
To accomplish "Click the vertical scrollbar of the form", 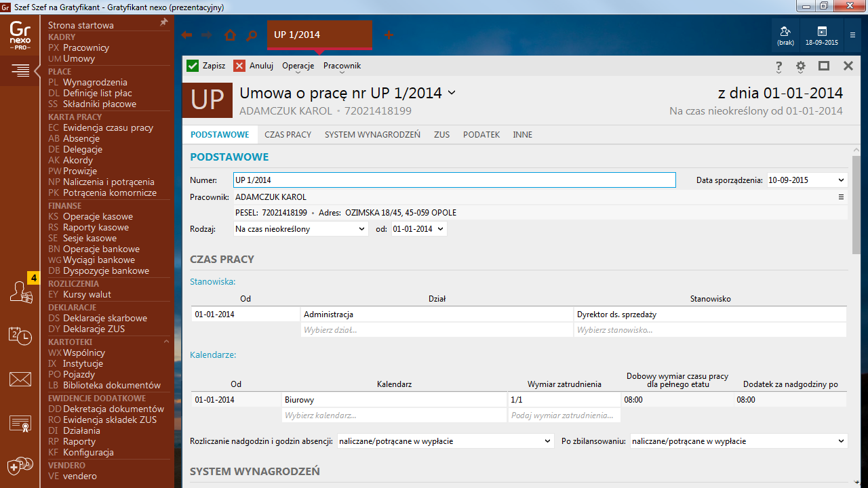I will pyautogui.click(x=856, y=203).
